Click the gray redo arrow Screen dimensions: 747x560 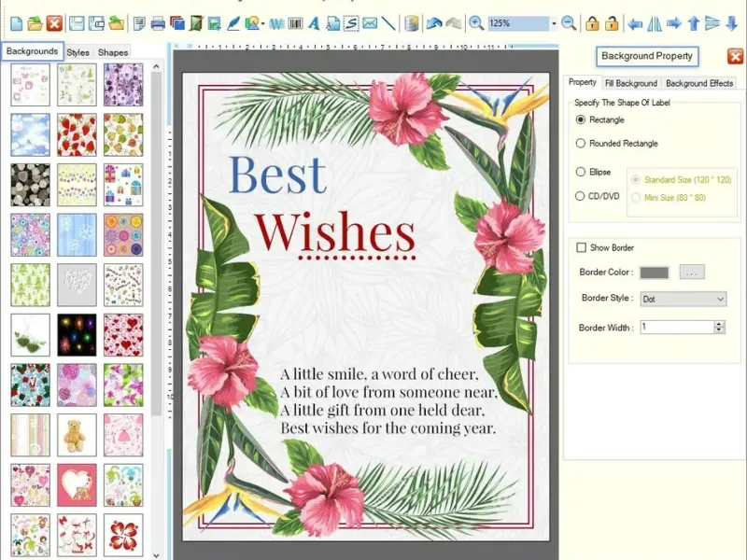[x=454, y=22]
